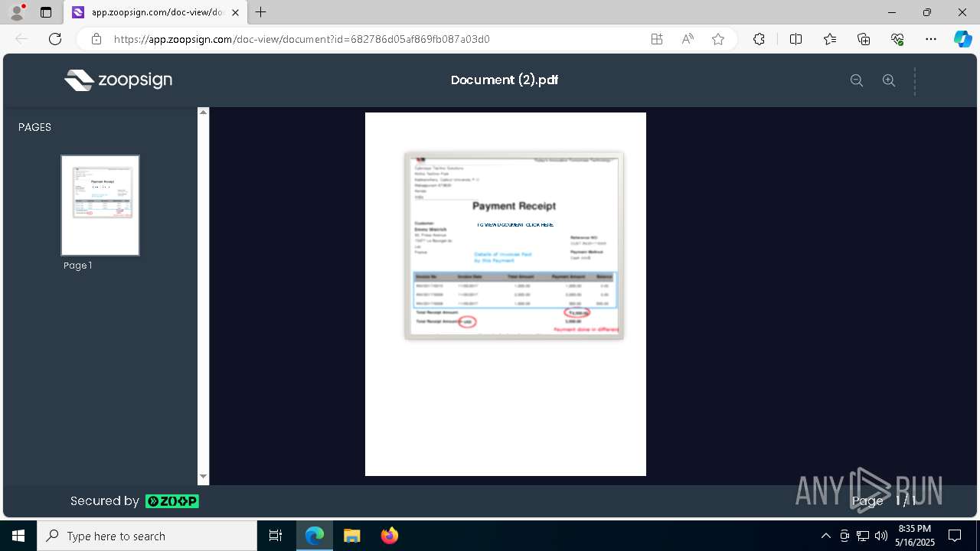Show hidden system tray icons
The width and height of the screenshot is (980, 551).
[825, 536]
